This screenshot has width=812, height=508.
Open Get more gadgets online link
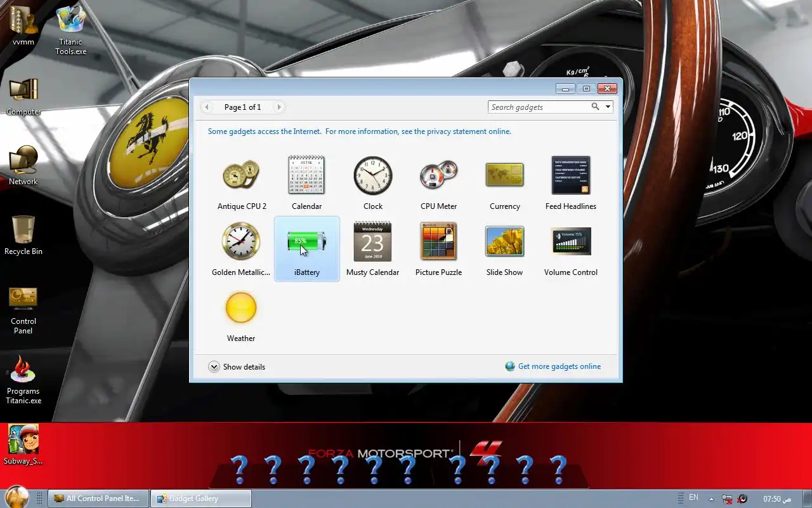[559, 366]
